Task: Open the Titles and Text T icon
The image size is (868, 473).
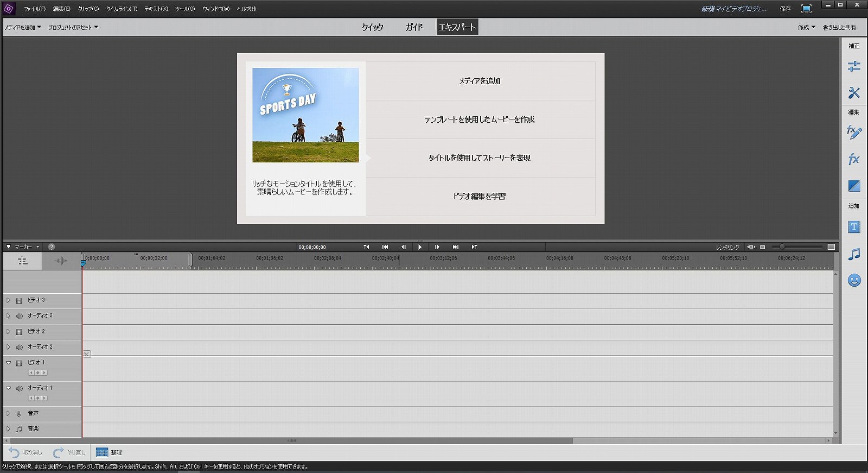Action: click(x=854, y=227)
